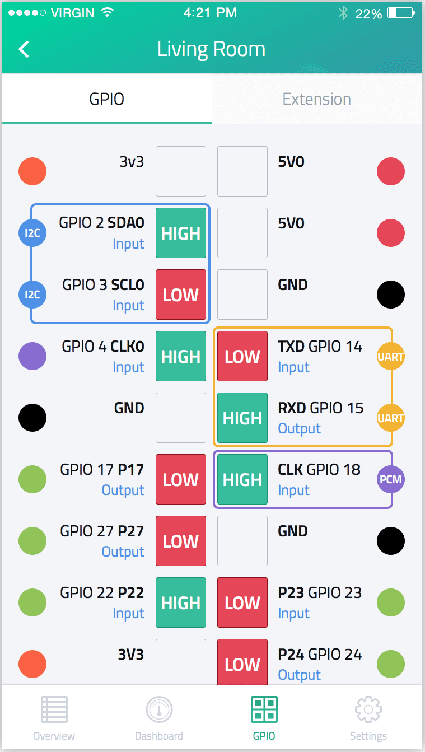Toggle the HIGH state of GPIO 2 SDA0
The width and height of the screenshot is (425, 752).
(181, 233)
